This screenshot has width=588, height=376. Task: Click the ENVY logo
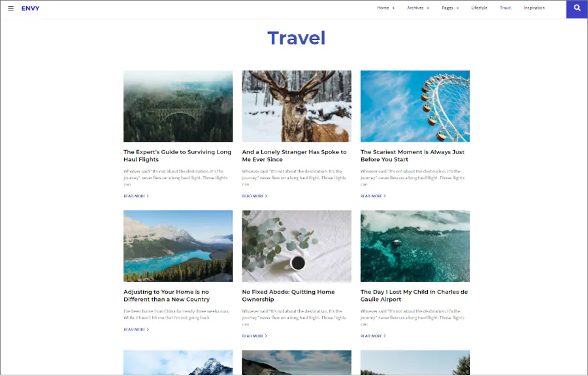30,8
